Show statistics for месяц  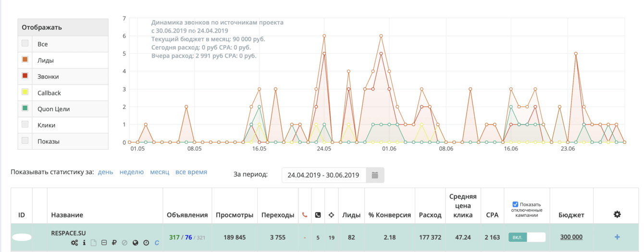160,172
